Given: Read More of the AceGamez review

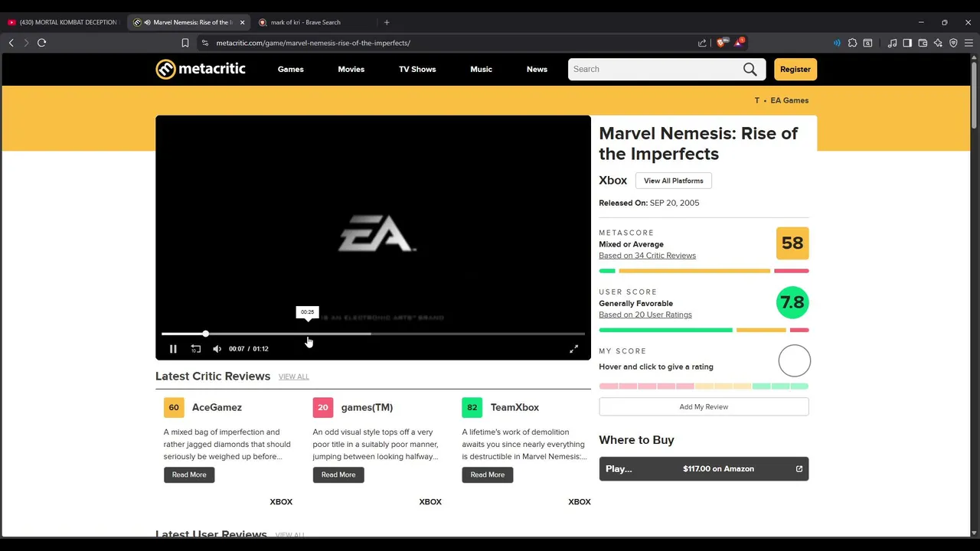Looking at the screenshot, I should [189, 474].
